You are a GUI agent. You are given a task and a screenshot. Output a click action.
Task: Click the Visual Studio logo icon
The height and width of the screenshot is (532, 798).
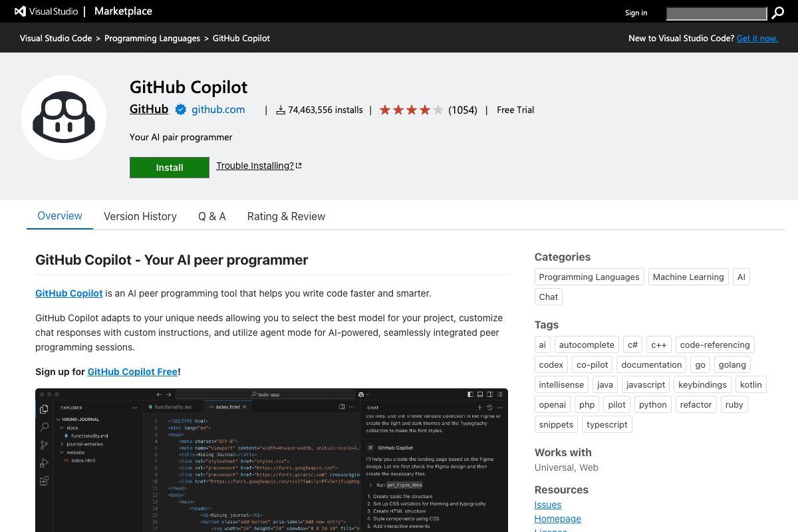point(20,11)
